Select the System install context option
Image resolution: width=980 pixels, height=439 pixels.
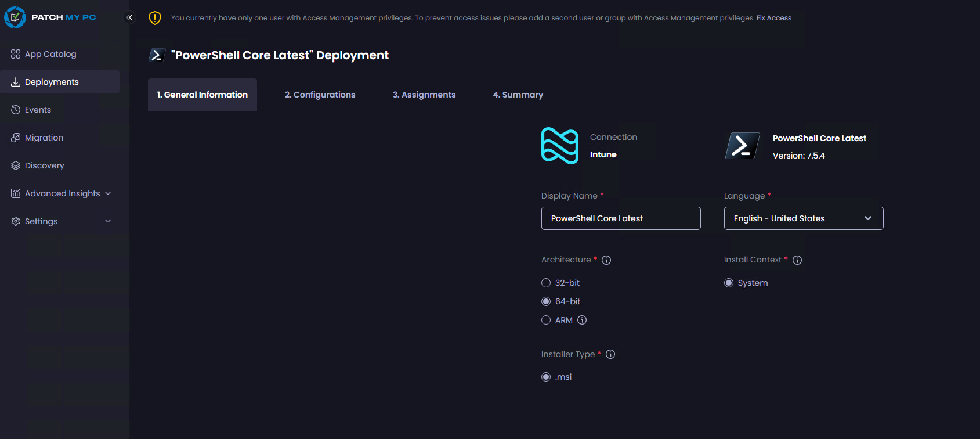point(729,283)
